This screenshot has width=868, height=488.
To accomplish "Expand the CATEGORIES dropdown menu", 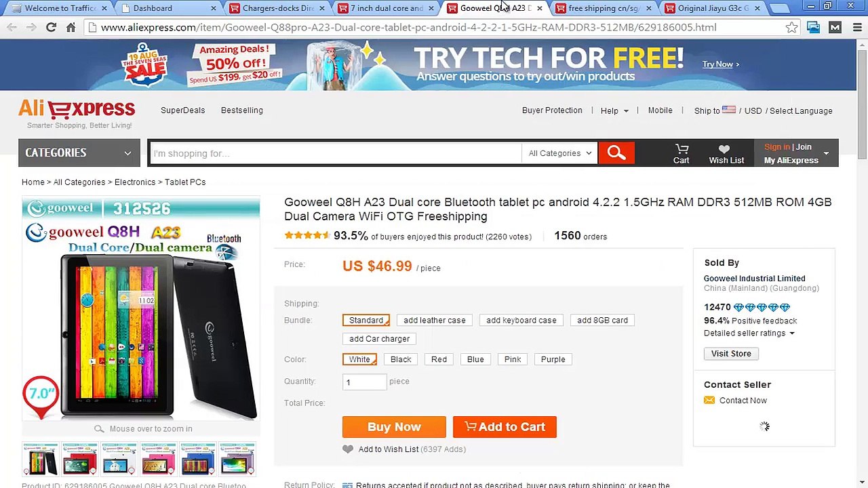I will coord(79,152).
